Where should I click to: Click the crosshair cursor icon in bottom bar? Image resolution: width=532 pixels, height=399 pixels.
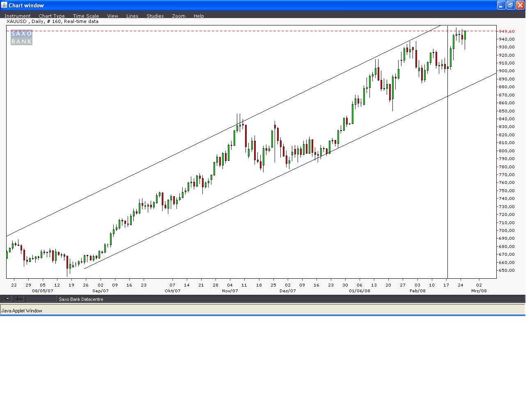(18, 299)
